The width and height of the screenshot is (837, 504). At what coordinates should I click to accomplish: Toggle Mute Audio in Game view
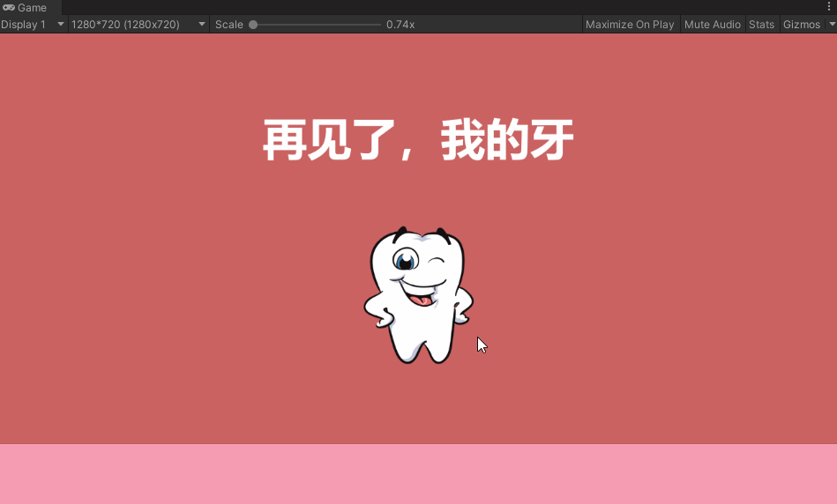(x=712, y=25)
